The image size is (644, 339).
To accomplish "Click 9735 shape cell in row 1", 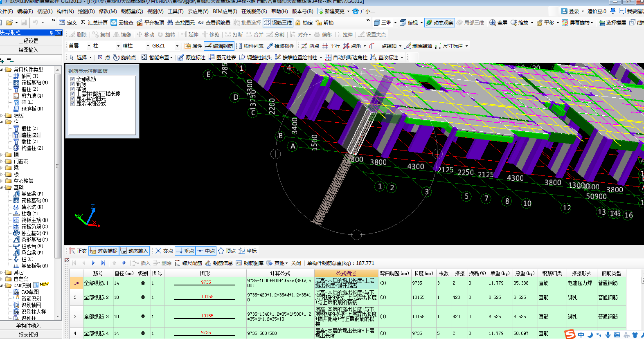I will (206, 283).
